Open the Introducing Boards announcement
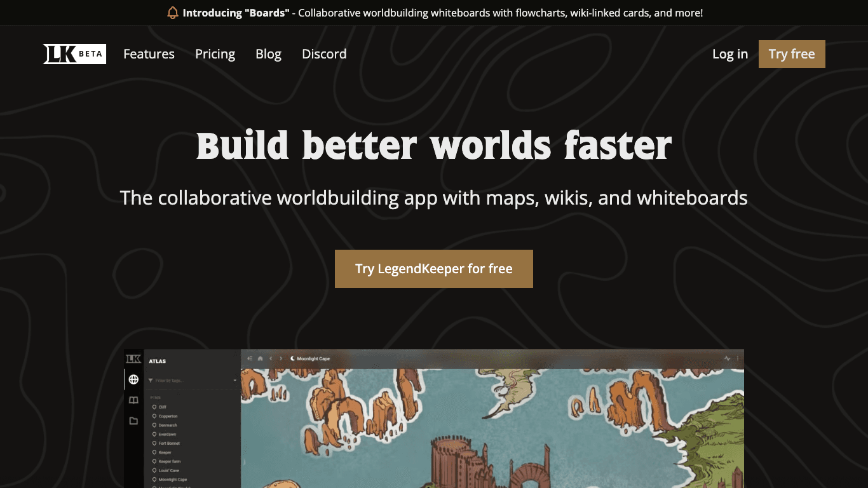The image size is (868, 488). (435, 13)
